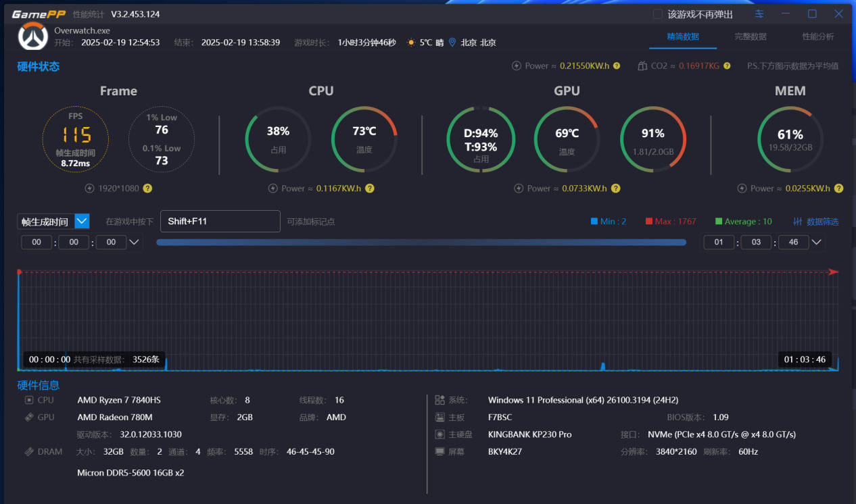Click help icon beside GPU Power 0.0733KW.h

(x=615, y=188)
